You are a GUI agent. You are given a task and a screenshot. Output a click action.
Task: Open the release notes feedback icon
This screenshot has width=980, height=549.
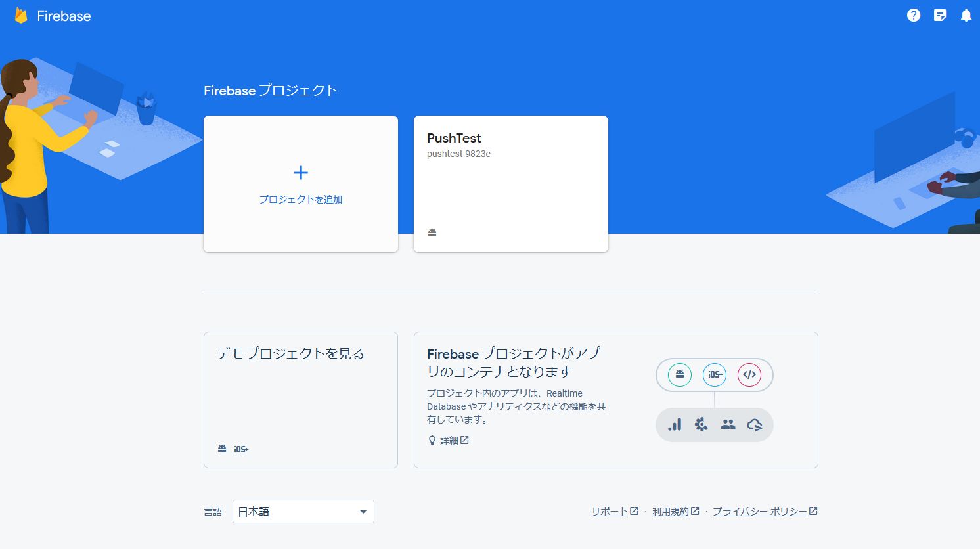tap(940, 15)
